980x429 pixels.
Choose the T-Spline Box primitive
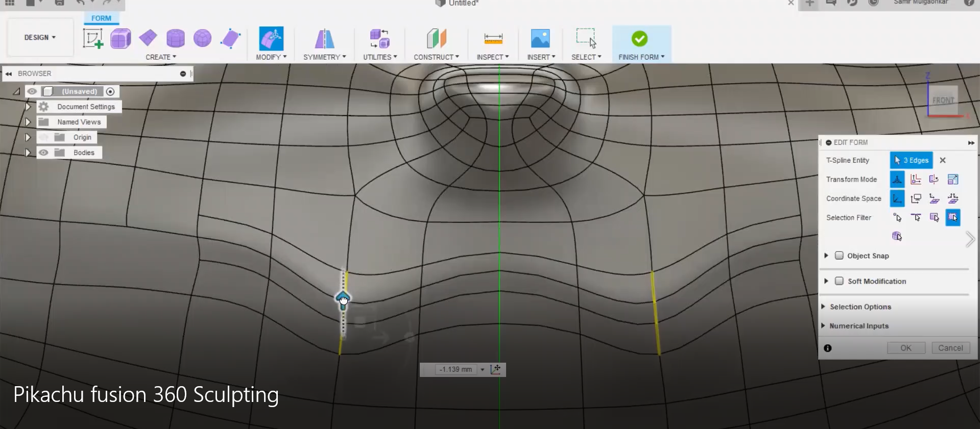(121, 39)
